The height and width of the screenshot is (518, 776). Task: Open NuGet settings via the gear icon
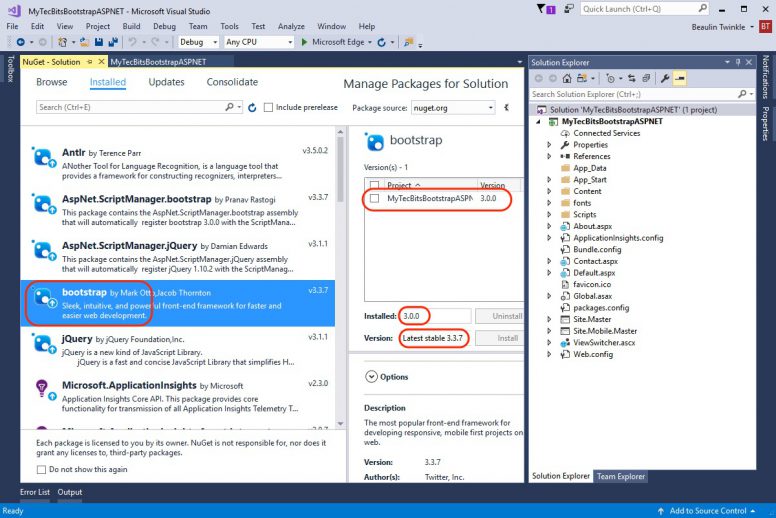(506, 107)
